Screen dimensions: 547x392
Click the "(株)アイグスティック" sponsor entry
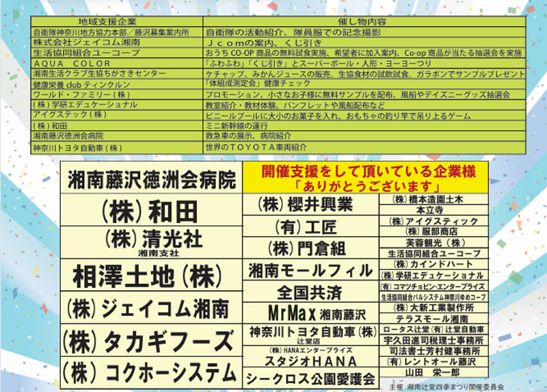point(433,221)
